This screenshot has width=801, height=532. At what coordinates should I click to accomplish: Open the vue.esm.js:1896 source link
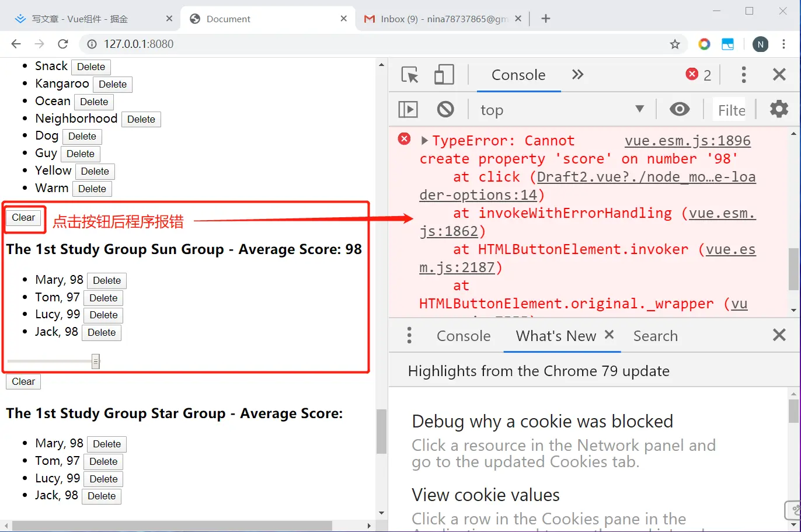(688, 141)
